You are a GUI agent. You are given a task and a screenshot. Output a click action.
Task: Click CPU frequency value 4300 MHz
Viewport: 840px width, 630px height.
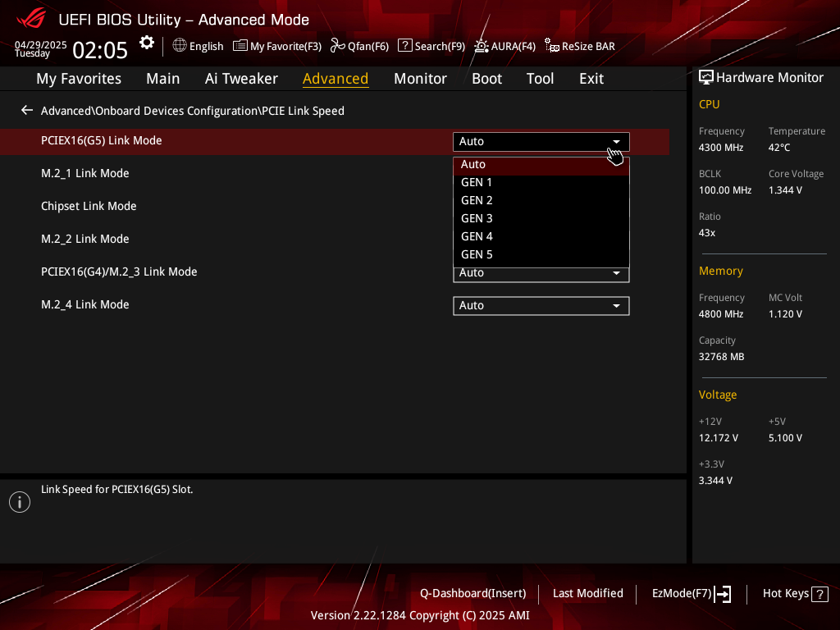click(720, 148)
